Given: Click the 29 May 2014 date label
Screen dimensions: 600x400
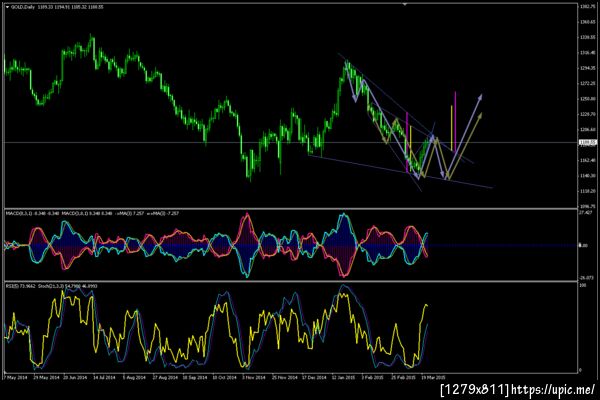Looking at the screenshot, I should [46, 377].
